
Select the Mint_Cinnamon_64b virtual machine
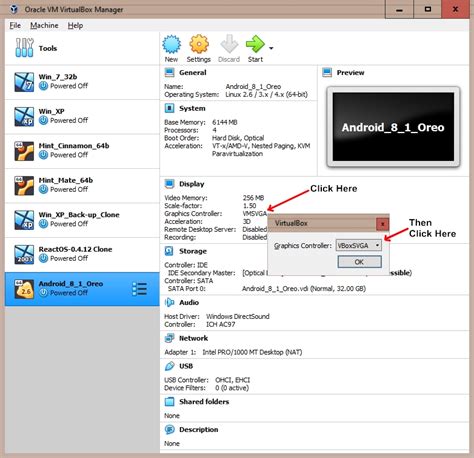coord(82,151)
